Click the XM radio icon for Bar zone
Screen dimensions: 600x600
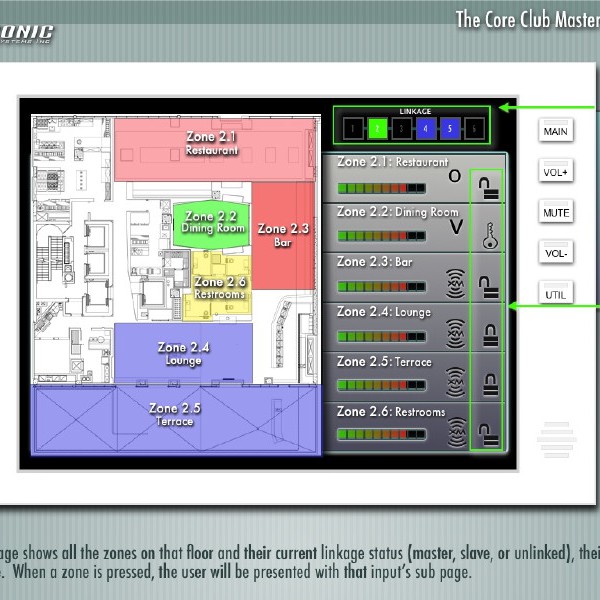pos(455,283)
